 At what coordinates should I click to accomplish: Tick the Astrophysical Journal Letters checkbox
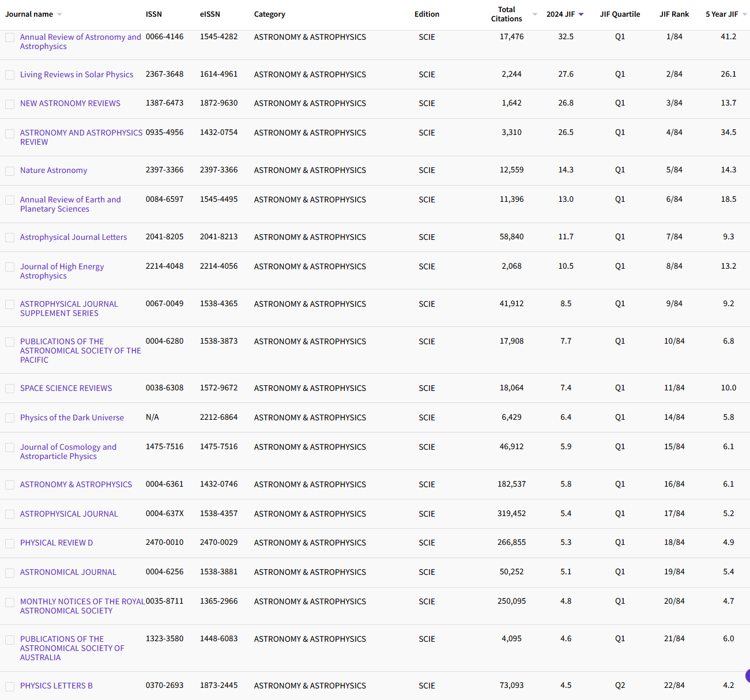(x=10, y=238)
